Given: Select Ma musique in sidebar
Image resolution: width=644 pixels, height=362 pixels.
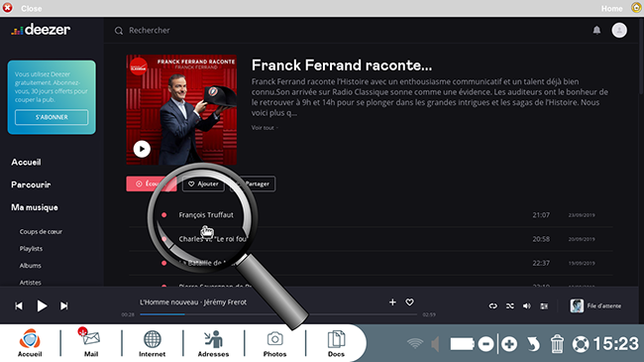Looking at the screenshot, I should pyautogui.click(x=35, y=207).
